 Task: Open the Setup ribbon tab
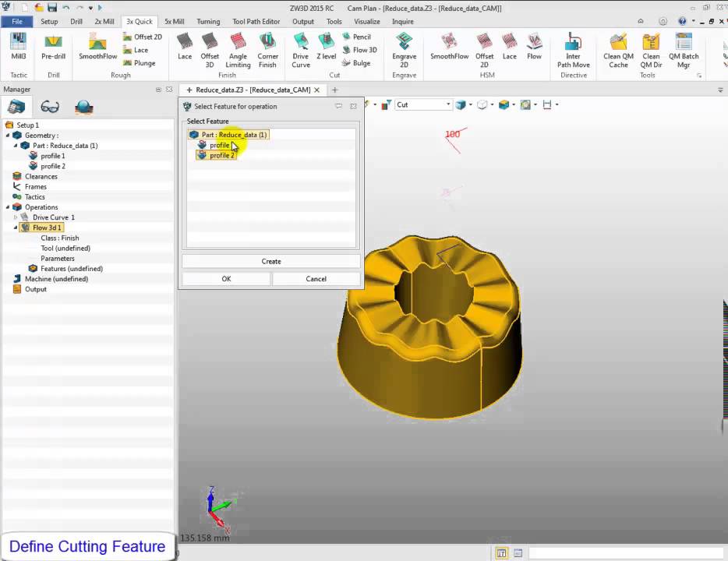(49, 21)
